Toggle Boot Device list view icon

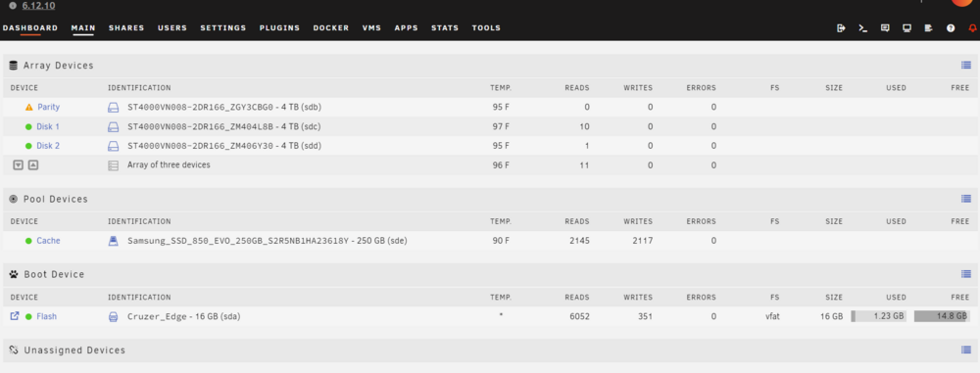tap(966, 274)
